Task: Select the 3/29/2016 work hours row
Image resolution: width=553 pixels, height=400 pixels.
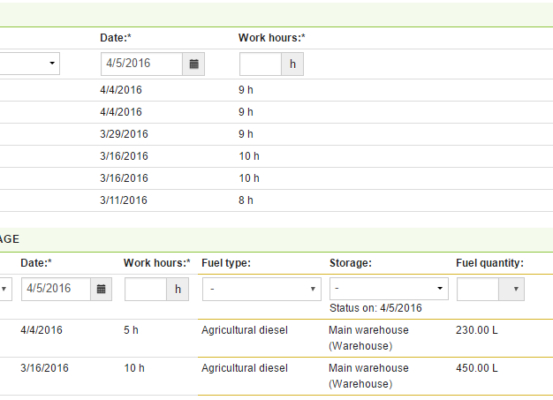Action: [276, 134]
